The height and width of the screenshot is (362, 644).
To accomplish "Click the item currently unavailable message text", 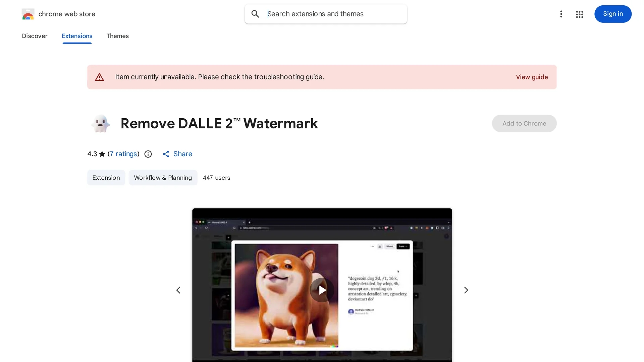I will [x=220, y=77].
